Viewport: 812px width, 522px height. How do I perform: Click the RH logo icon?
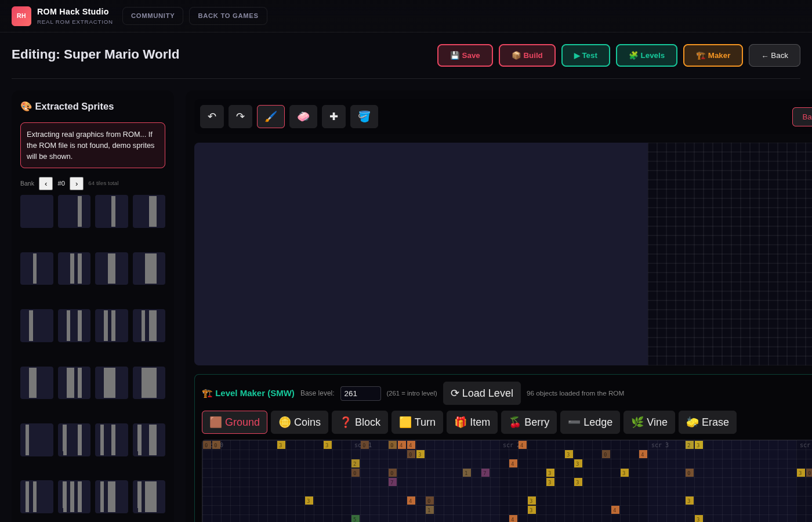(21, 16)
